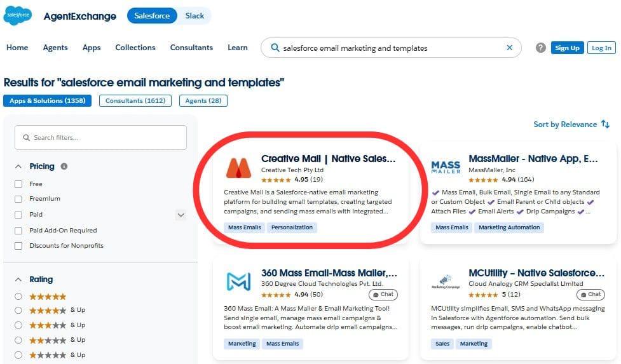Open the Collections menu item
Screen dimensions: 621x364
135,48
